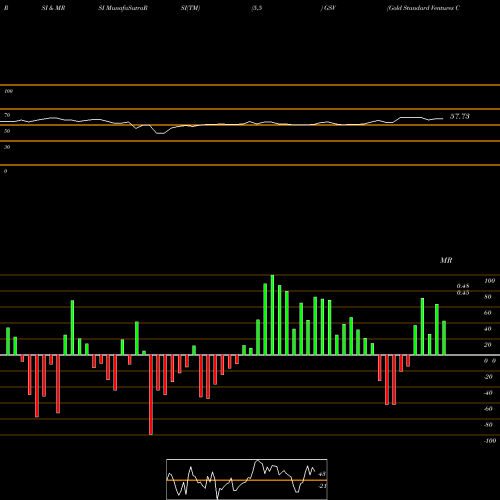Click the '-100' label on the MR axis
Image resolution: width=500 pixels, height=500 pixels.
click(490, 441)
